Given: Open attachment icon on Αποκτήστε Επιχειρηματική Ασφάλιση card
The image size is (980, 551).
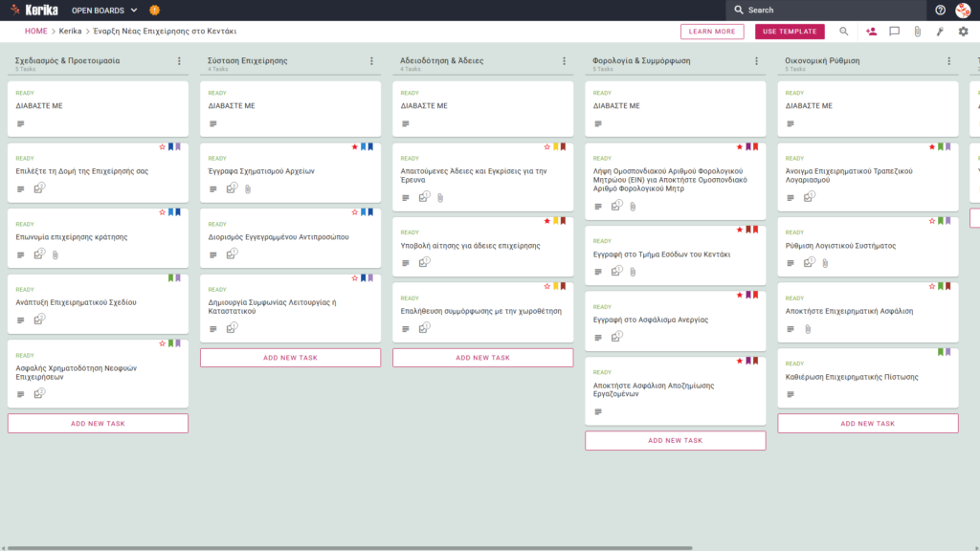Looking at the screenshot, I should coord(808,329).
